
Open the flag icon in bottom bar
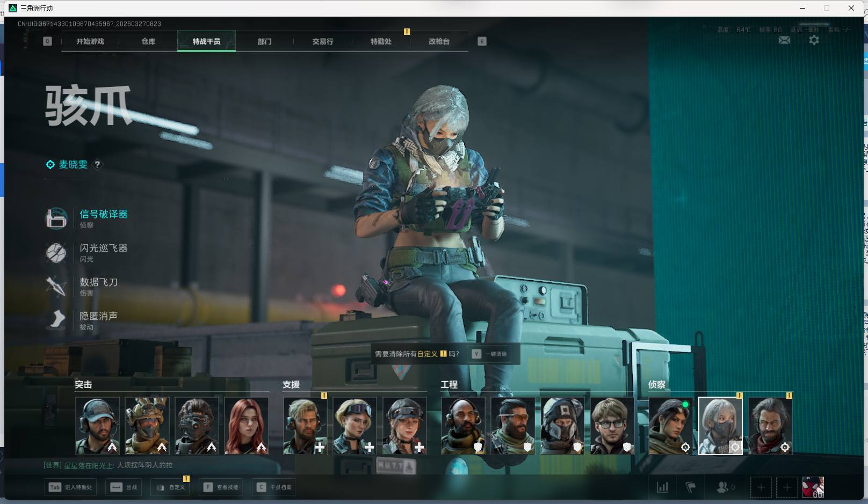[x=690, y=487]
